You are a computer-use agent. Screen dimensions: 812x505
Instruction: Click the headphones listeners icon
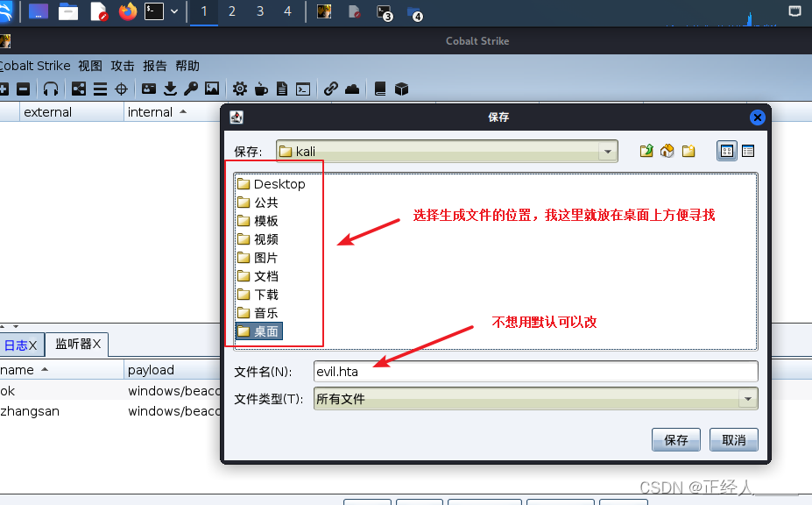coord(51,89)
